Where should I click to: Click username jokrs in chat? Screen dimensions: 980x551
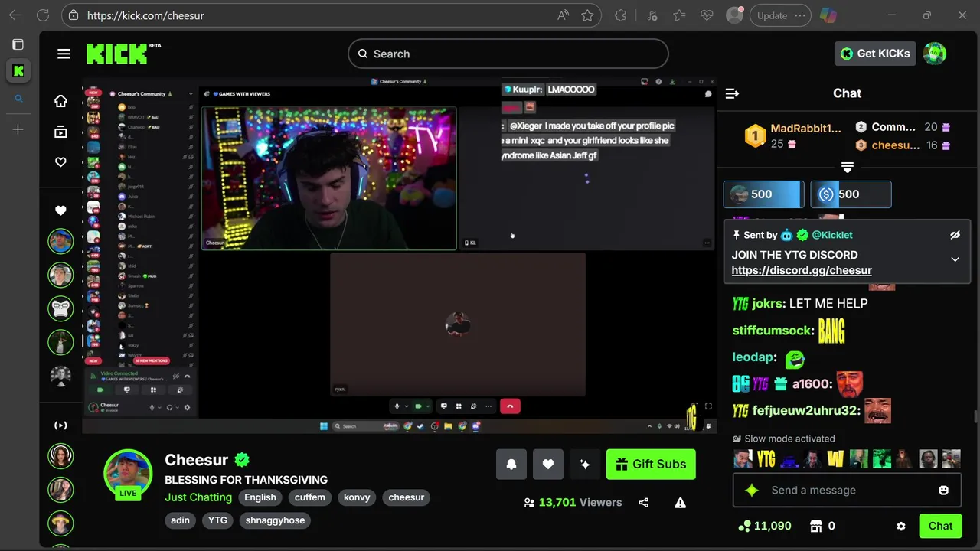tap(768, 304)
